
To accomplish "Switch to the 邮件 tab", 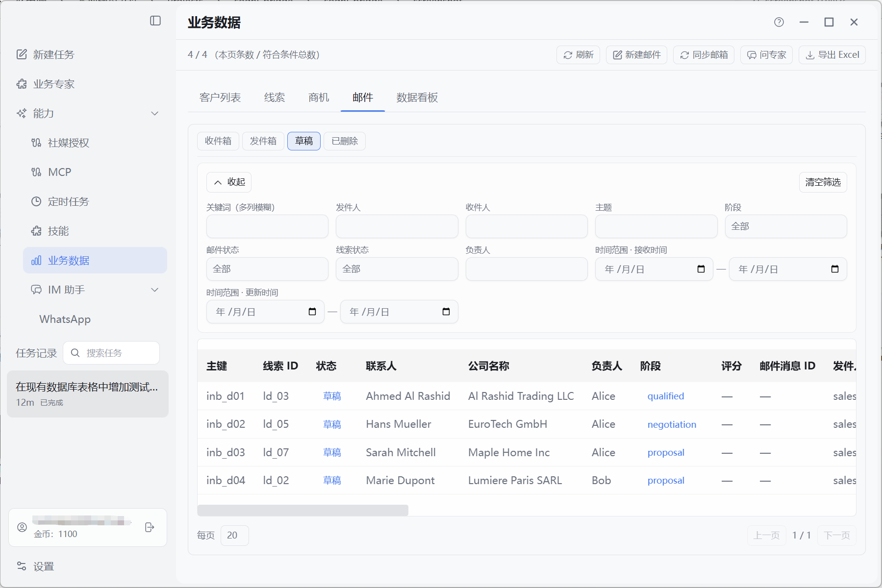I will click(363, 98).
